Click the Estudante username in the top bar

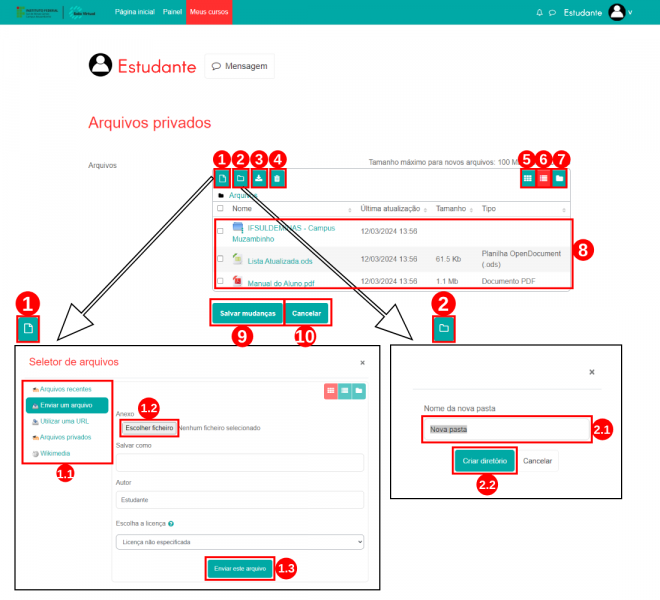[x=583, y=13]
